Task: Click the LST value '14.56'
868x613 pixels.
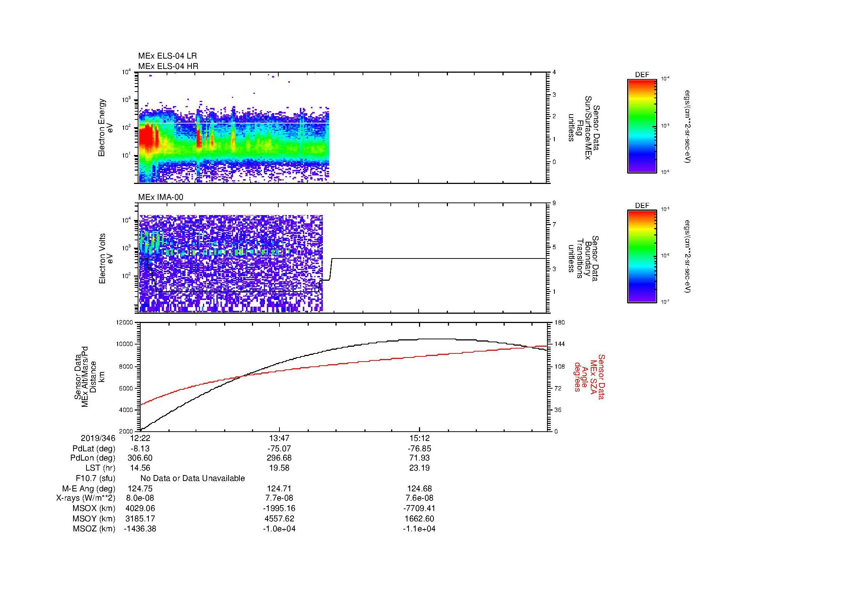Action: (140, 468)
